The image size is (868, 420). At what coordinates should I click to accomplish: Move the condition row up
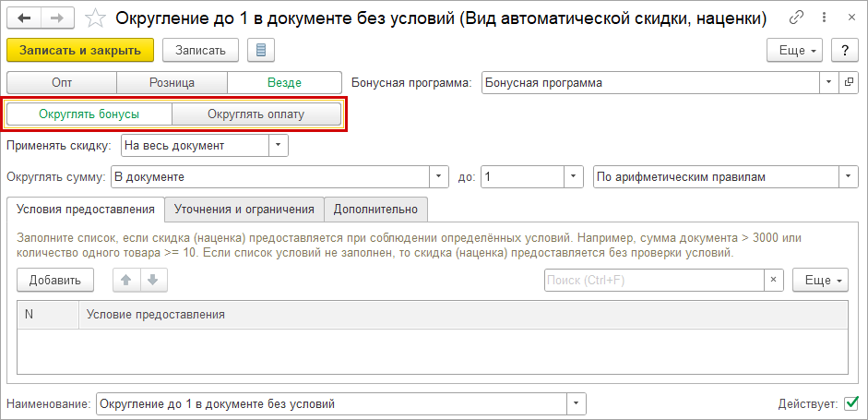pos(127,280)
